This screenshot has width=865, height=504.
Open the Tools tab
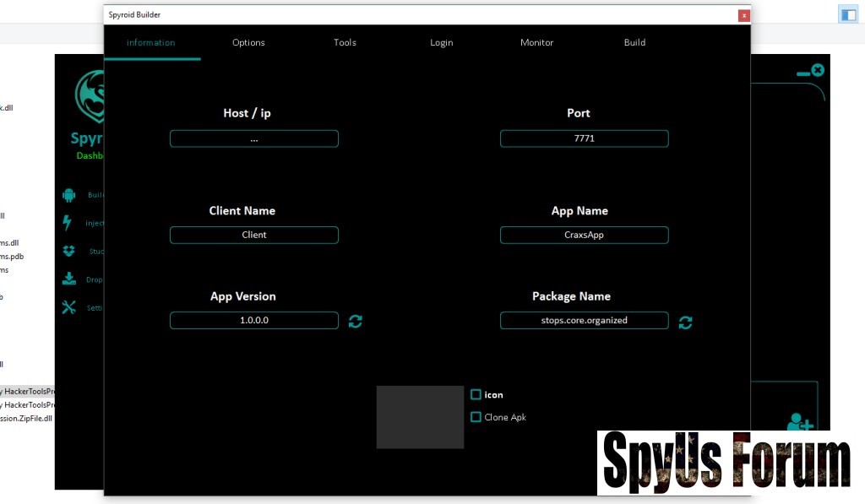point(345,43)
